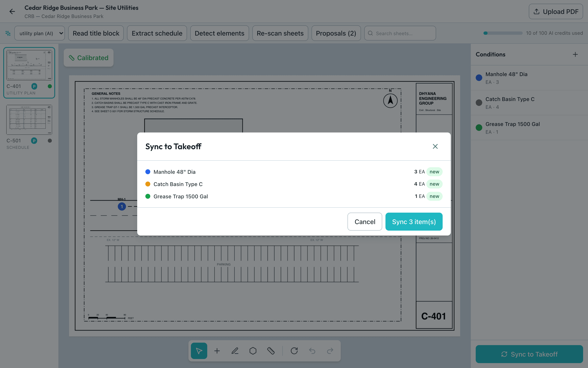Click Extract schedule
Screen dimensions: 588x368
[157, 33]
